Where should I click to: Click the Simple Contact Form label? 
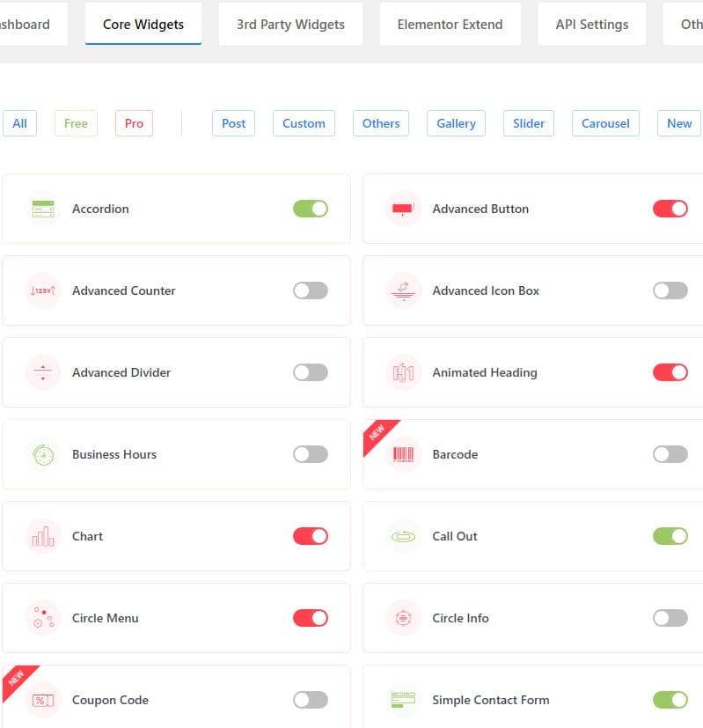[491, 700]
